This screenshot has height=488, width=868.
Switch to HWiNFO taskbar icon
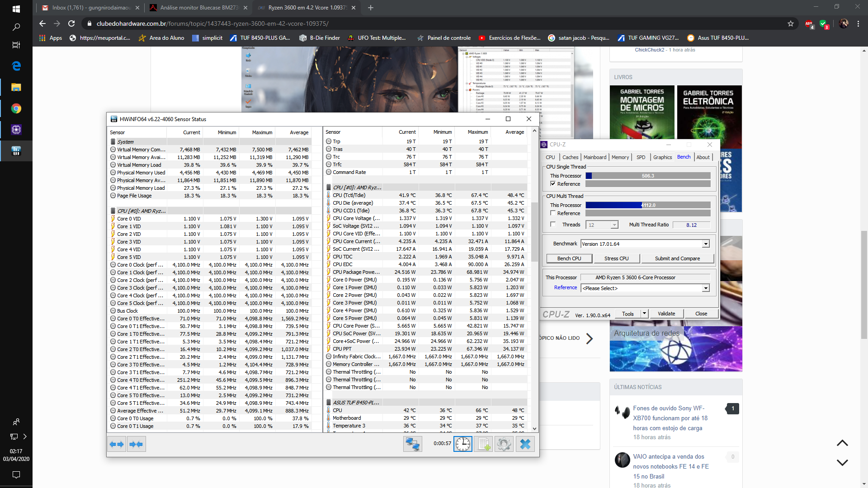coord(16,151)
